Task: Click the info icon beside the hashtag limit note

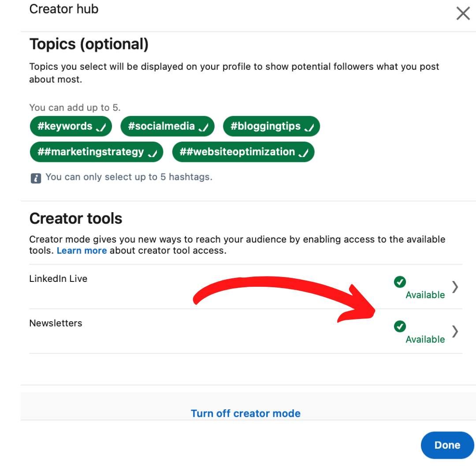Action: [x=36, y=178]
